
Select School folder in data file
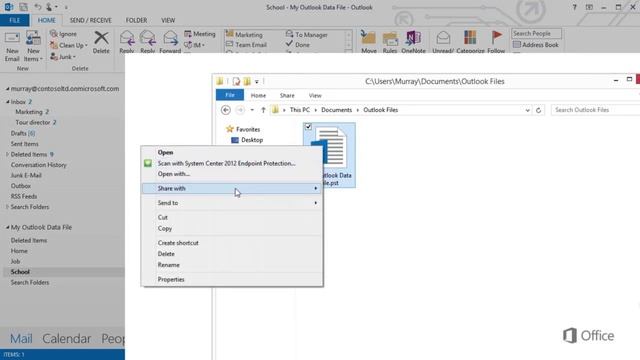20,272
